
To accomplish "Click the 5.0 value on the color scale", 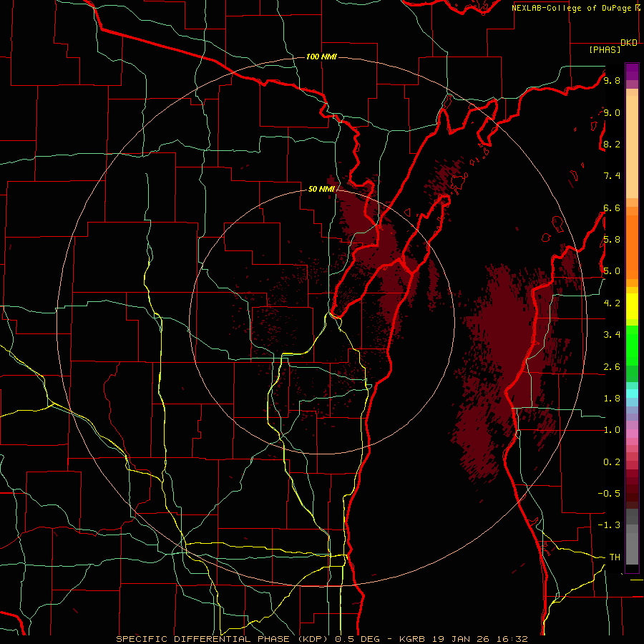I will [x=612, y=271].
